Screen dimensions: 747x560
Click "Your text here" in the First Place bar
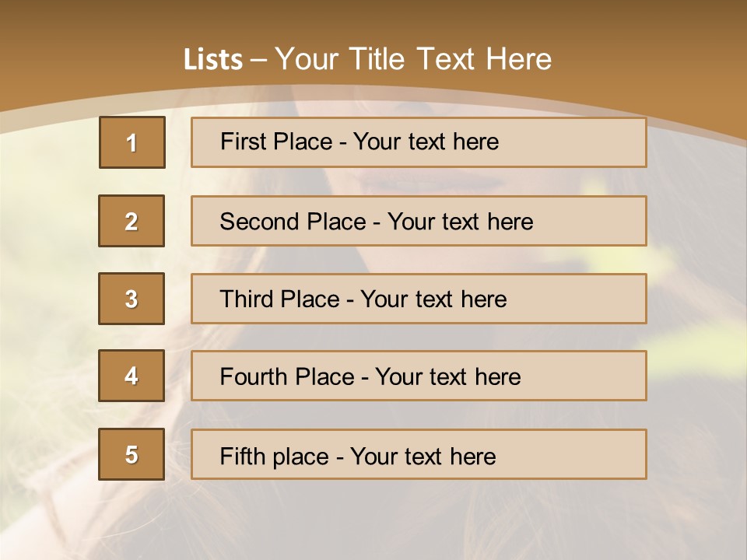coord(426,142)
